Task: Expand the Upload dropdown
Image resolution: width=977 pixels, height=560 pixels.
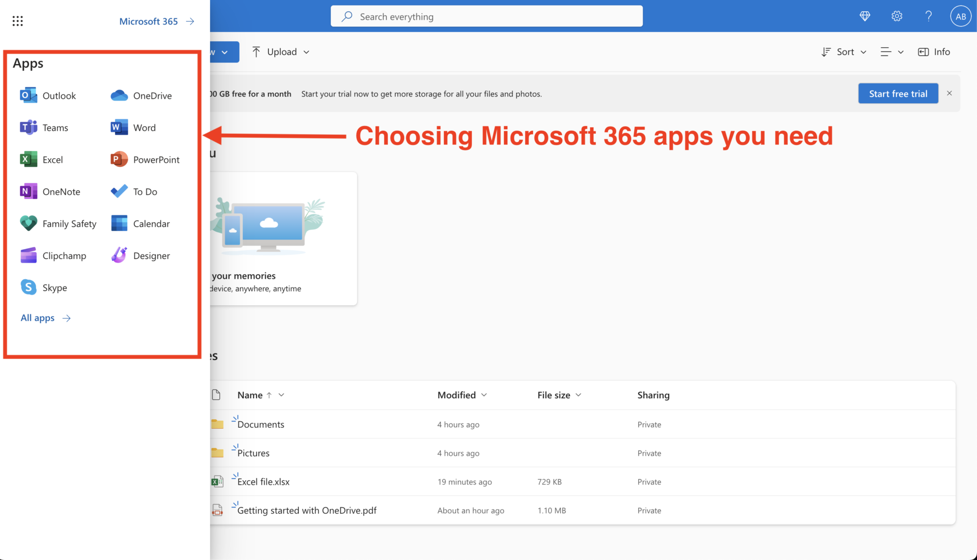Action: [x=306, y=51]
